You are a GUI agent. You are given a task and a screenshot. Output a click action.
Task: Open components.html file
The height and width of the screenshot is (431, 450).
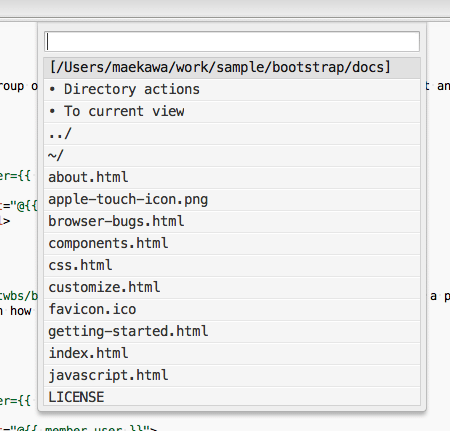(232, 244)
